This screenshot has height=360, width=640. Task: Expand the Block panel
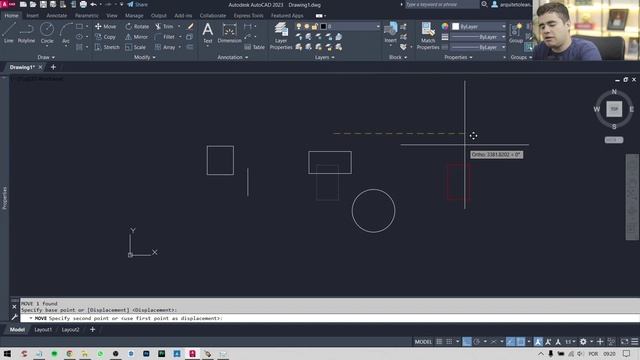coord(398,58)
